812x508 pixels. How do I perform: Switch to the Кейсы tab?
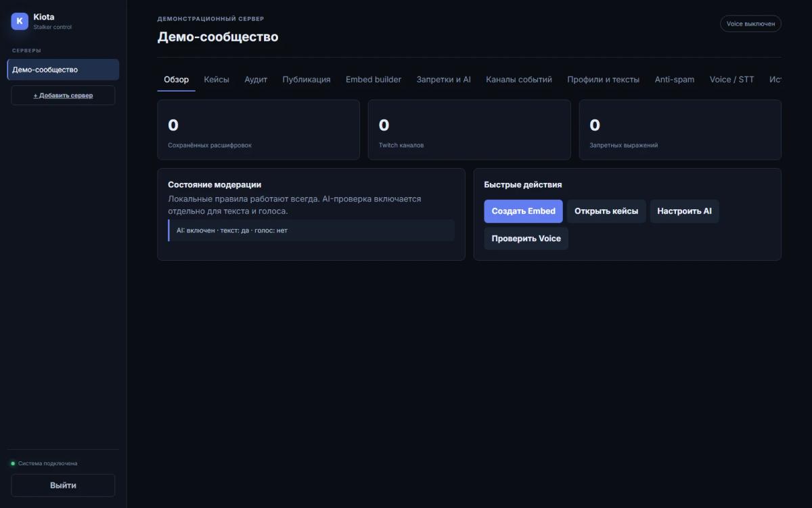217,79
